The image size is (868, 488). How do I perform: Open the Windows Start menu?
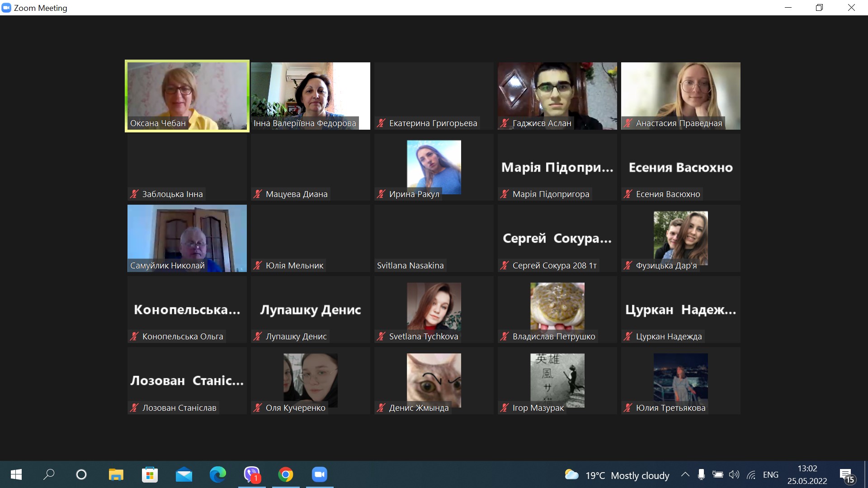click(16, 474)
